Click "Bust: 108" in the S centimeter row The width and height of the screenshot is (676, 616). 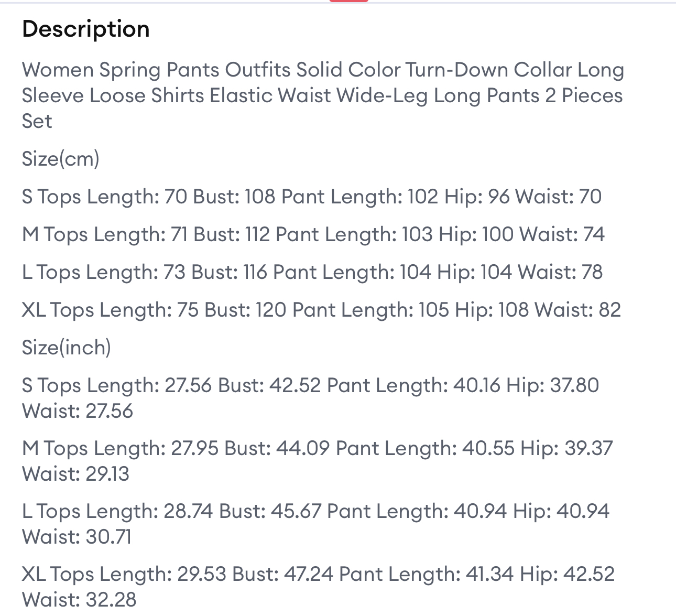234,197
